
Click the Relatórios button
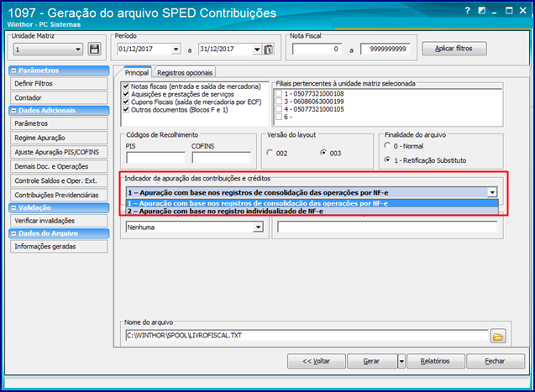pos(435,361)
